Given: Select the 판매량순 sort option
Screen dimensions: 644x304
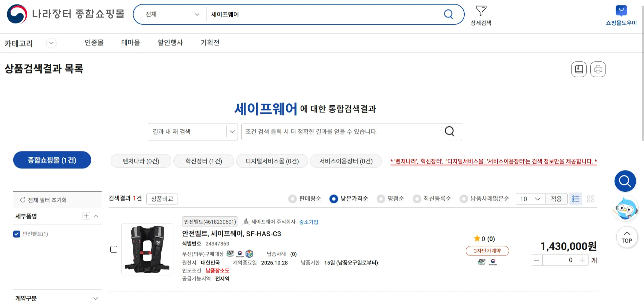Looking at the screenshot, I should (305, 199).
